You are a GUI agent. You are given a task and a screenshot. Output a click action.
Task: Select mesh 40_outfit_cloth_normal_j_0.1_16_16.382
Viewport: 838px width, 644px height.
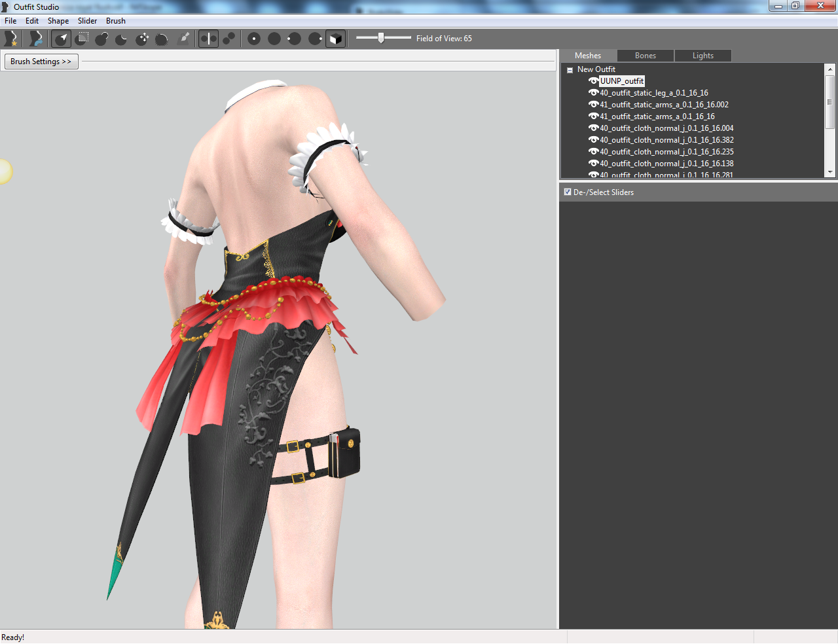coord(666,140)
